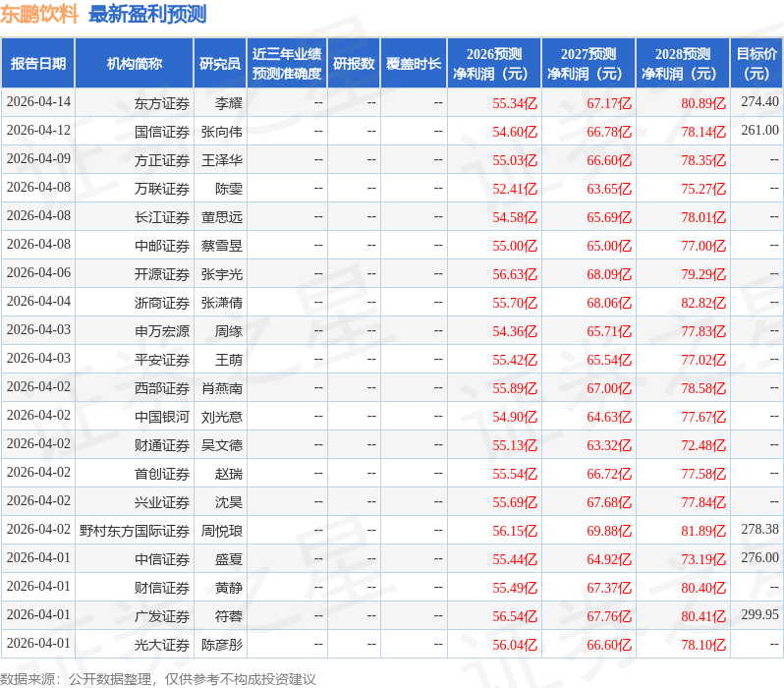Click the 东鹏饮料 stock name title
Image resolution: width=784 pixels, height=688 pixels.
[39, 15]
